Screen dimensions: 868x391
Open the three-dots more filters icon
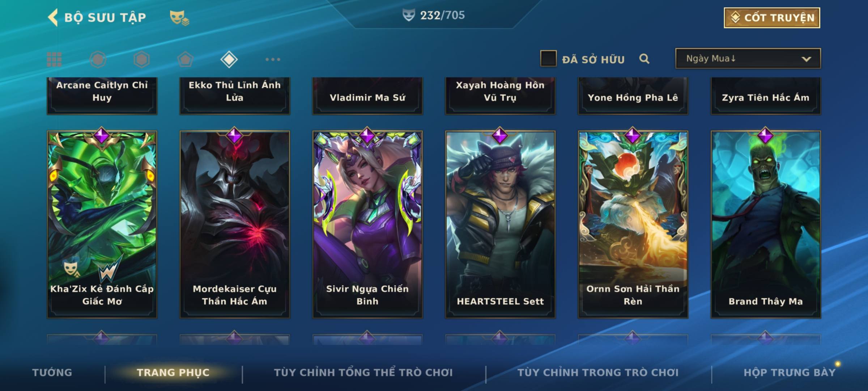click(273, 59)
